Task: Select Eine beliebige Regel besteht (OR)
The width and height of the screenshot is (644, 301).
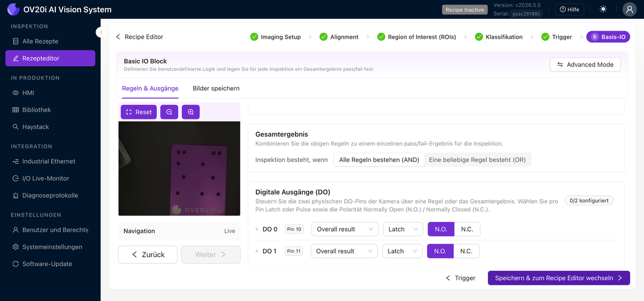Action: coord(477,160)
